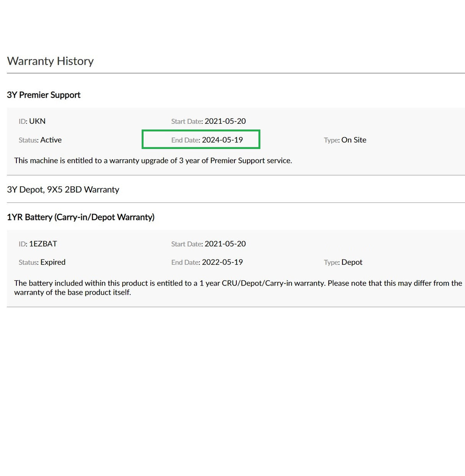Image resolution: width=465 pixels, height=476 pixels.
Task: Collapse the 1YR Battery warranty section
Action: tap(81, 217)
